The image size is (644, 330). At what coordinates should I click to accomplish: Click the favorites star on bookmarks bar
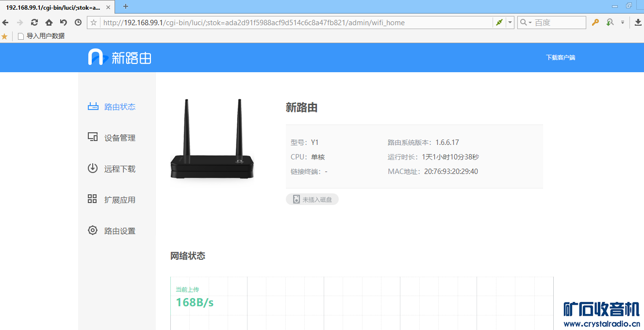pos(4,36)
